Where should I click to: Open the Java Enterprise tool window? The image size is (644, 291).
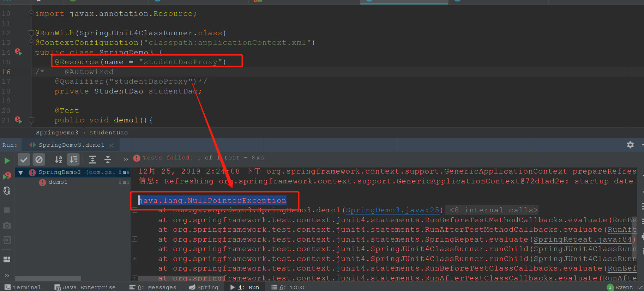point(85,287)
